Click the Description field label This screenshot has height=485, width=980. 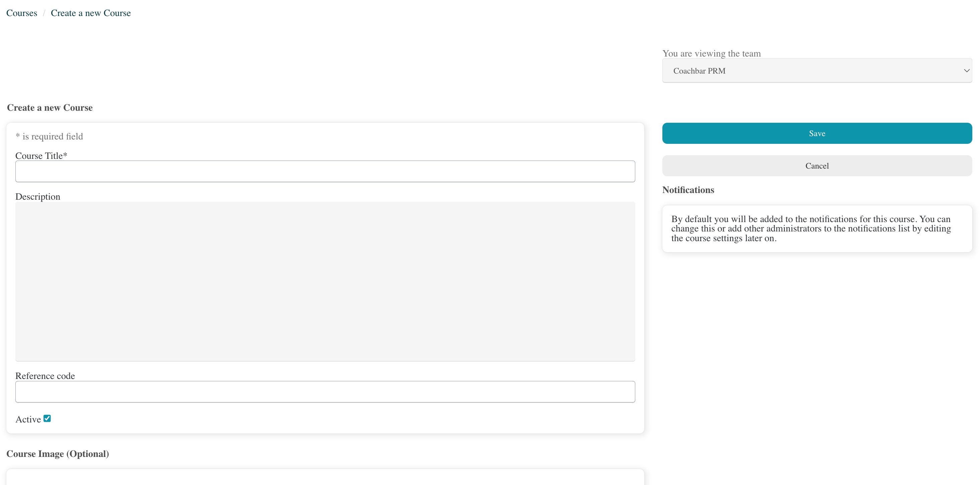[x=38, y=197]
